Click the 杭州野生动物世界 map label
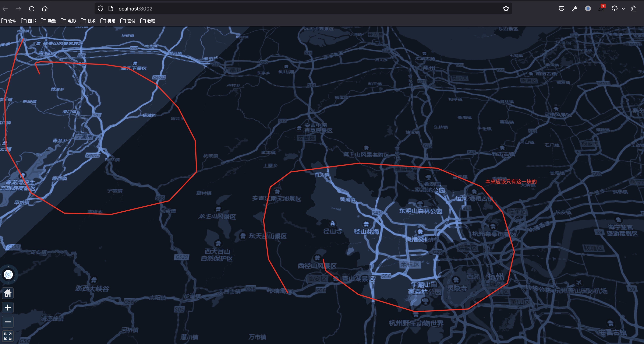644x344 pixels. click(x=416, y=323)
